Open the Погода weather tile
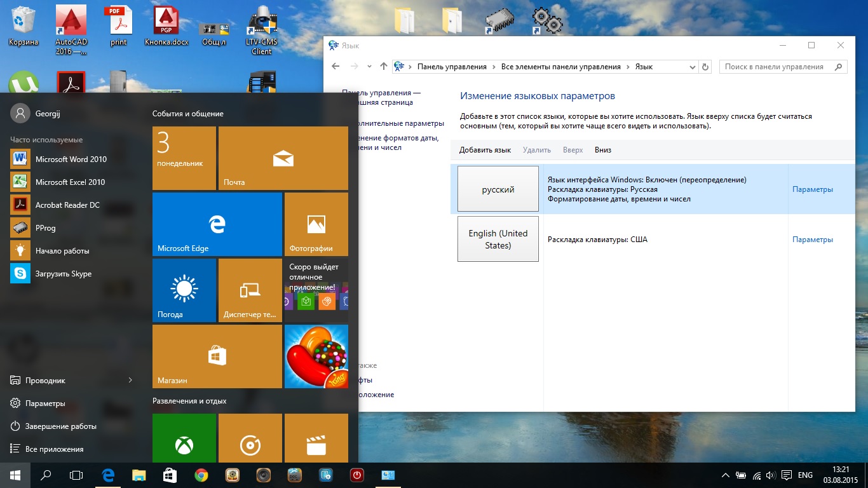 184,290
